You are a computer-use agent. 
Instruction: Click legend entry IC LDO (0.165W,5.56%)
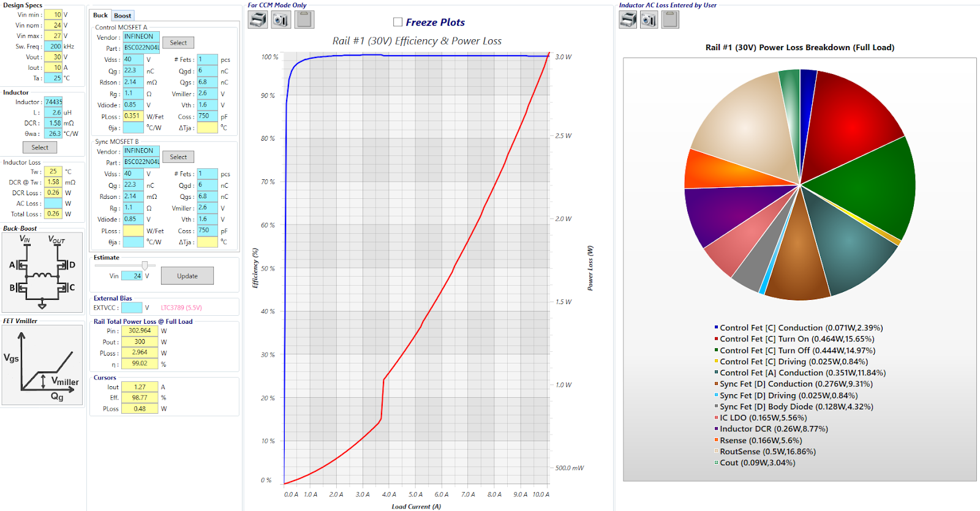(x=760, y=418)
